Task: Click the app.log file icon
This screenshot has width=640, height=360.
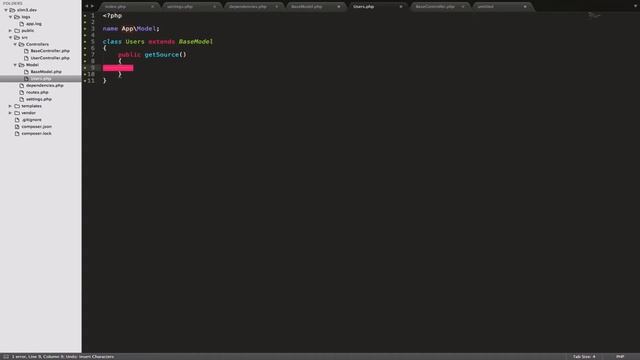Action: click(x=22, y=24)
